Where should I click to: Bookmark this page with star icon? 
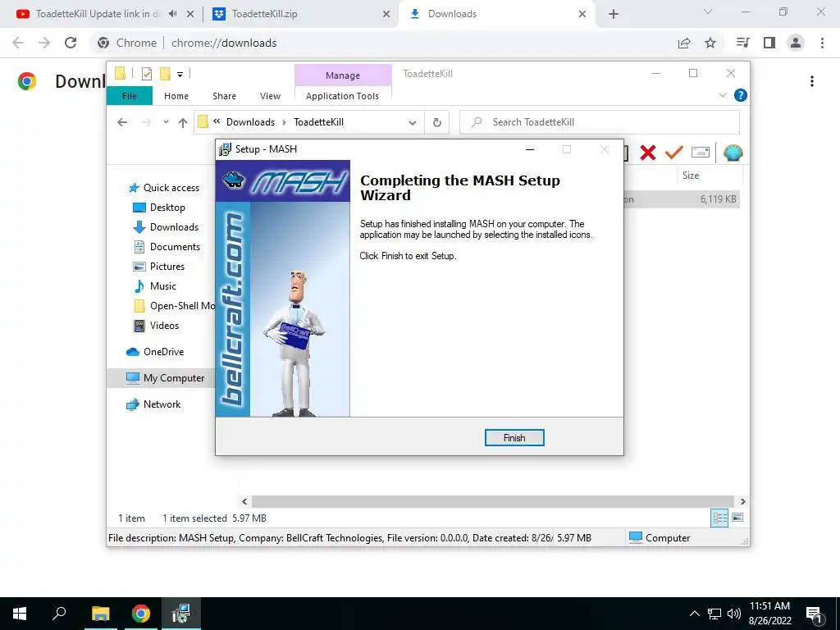pyautogui.click(x=710, y=43)
